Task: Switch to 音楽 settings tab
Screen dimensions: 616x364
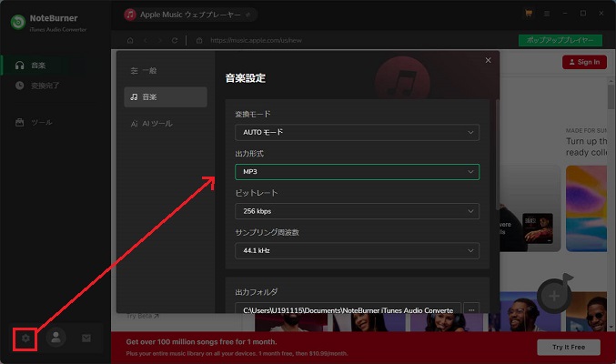Action: (166, 97)
